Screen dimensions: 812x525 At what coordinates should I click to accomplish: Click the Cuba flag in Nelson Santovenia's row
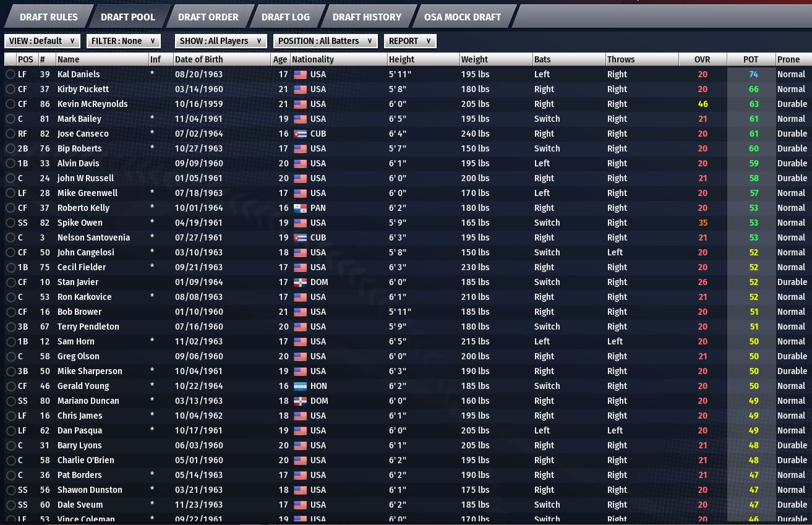coord(300,237)
